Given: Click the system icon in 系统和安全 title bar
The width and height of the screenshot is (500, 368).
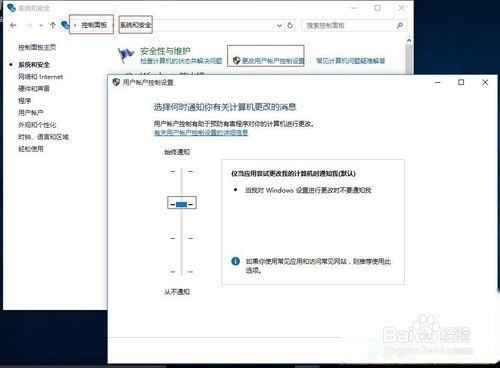Looking at the screenshot, I should pos(11,8).
